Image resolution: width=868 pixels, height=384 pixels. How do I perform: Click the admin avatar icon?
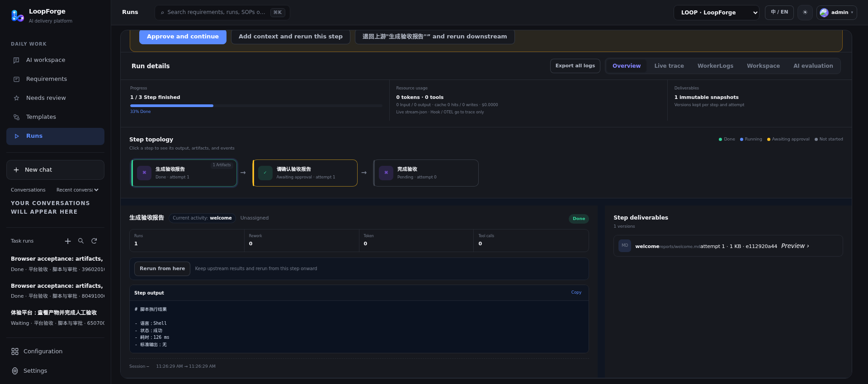click(824, 13)
